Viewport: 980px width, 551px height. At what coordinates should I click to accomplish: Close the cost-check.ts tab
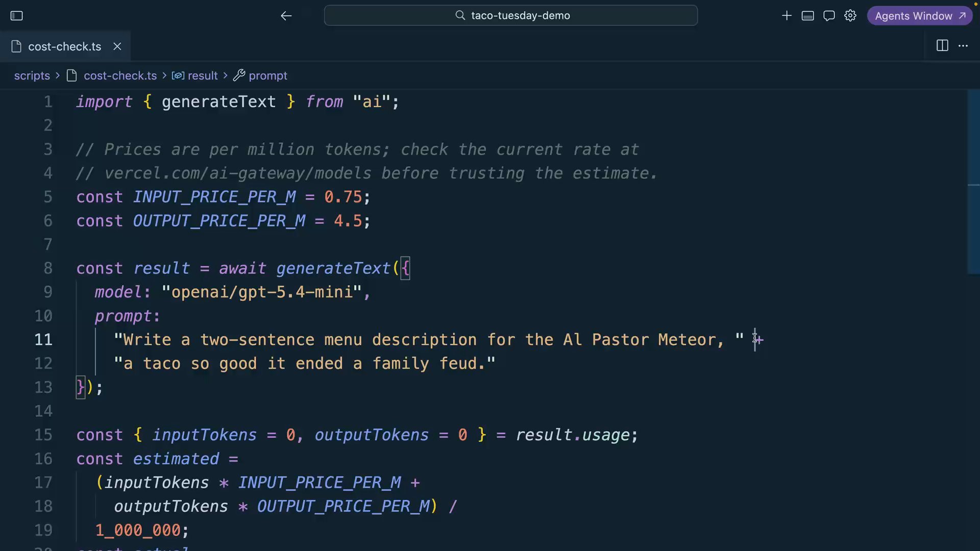[117, 46]
